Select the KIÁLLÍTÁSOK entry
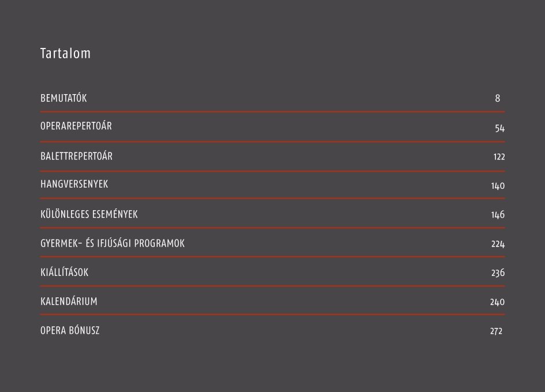 coord(64,272)
